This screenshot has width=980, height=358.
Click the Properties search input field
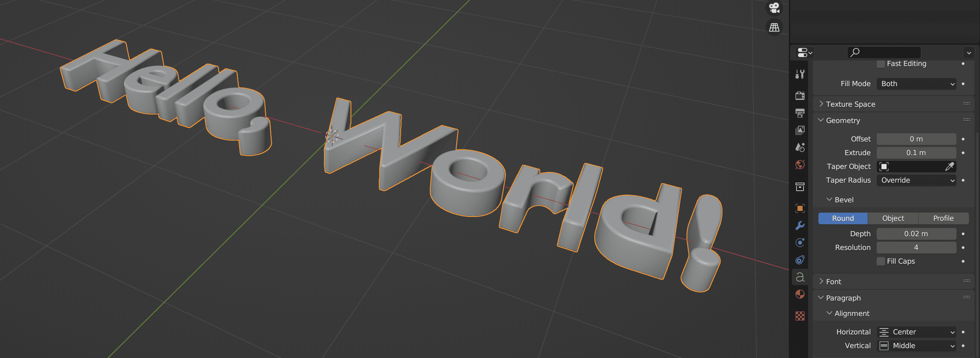coord(884,52)
